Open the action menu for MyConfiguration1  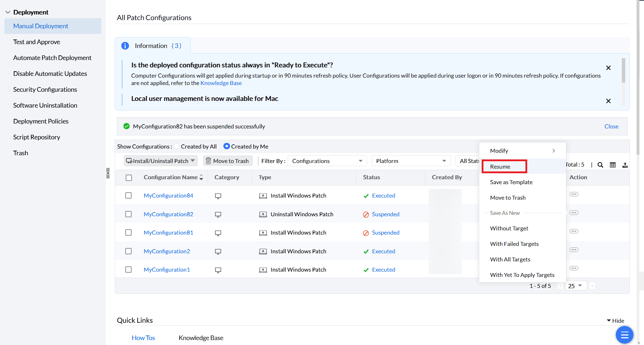[574, 268]
